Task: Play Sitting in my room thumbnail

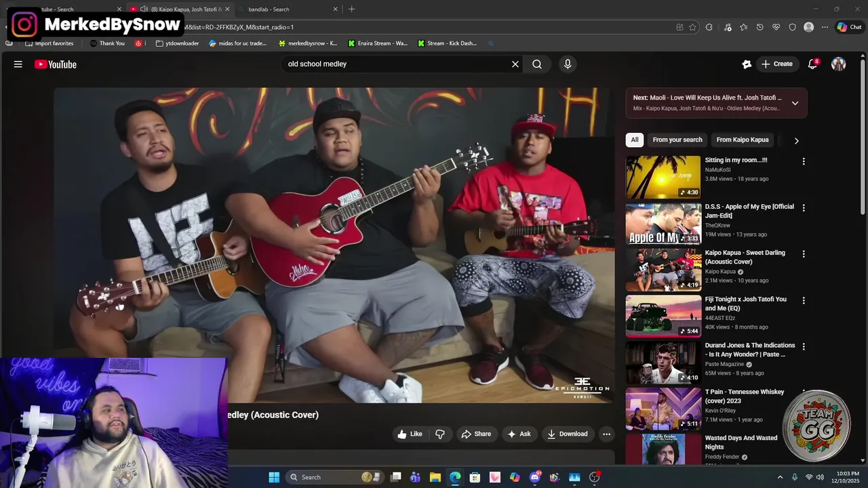Action: pos(663,177)
